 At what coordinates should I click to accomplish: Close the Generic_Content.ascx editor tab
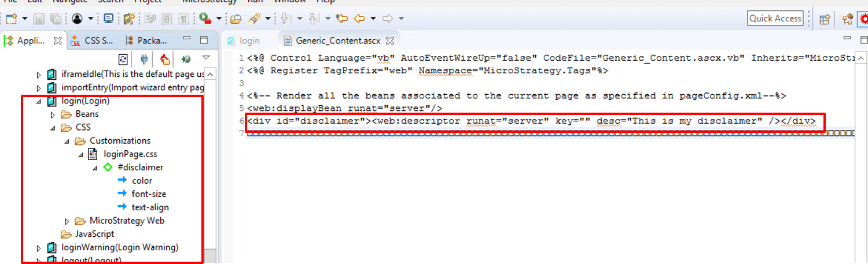pyautogui.click(x=390, y=40)
